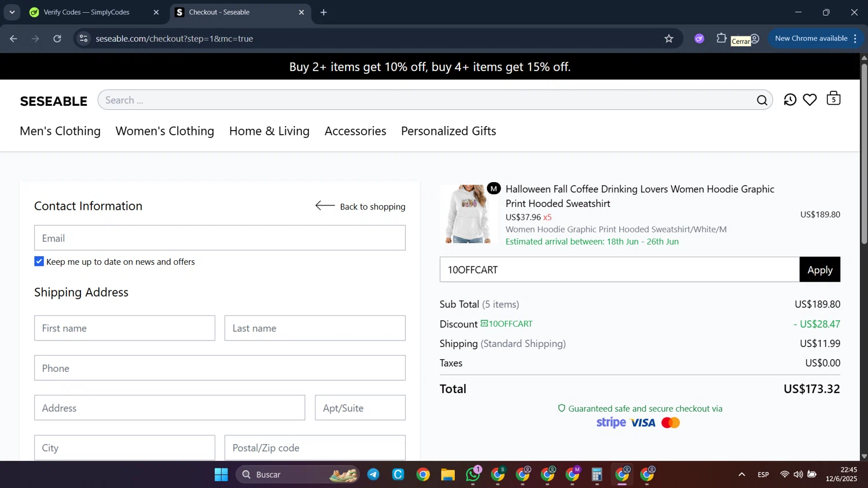This screenshot has height=488, width=868.
Task: Focus the Address field
Action: pyautogui.click(x=170, y=408)
